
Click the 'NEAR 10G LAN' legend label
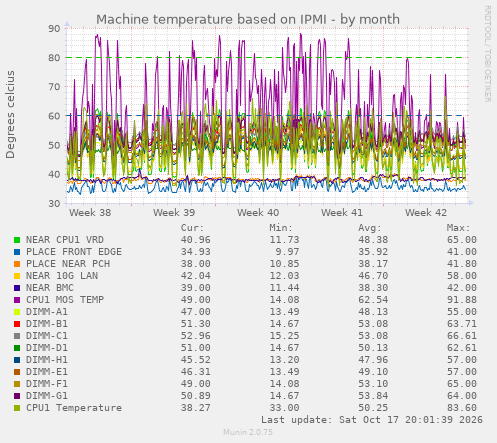tap(62, 276)
